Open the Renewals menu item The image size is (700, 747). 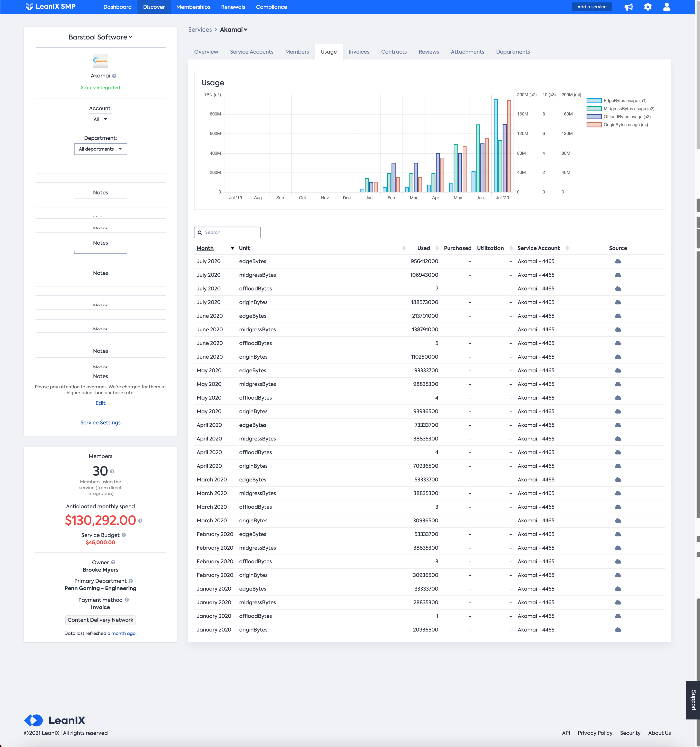(233, 7)
